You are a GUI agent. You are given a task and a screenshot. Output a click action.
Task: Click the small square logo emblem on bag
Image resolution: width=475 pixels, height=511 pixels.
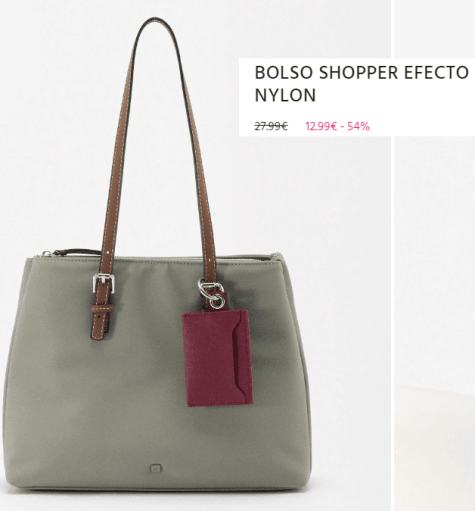[x=156, y=468]
